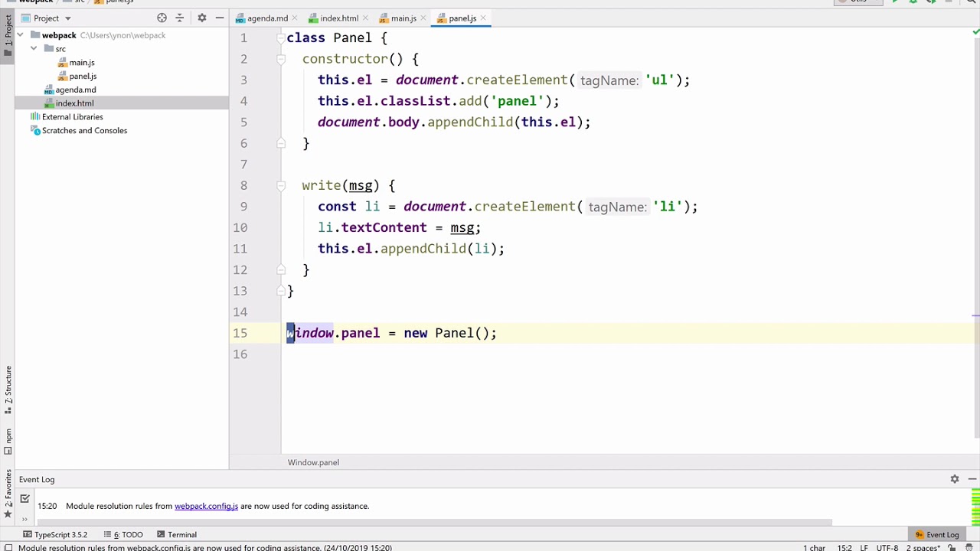Close the agenda.md tab

click(x=296, y=18)
